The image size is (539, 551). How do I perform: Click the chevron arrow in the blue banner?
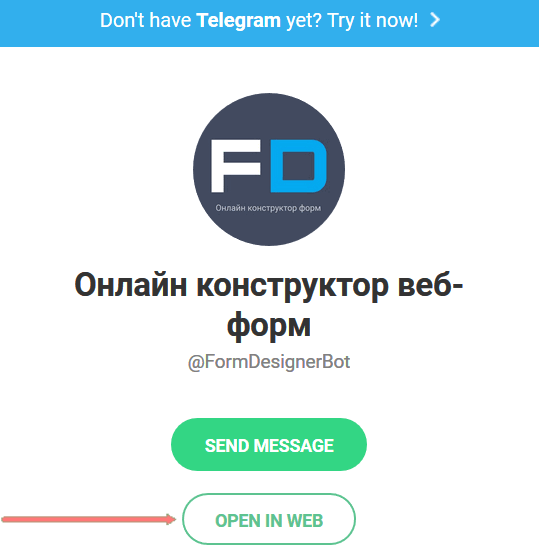[x=435, y=20]
